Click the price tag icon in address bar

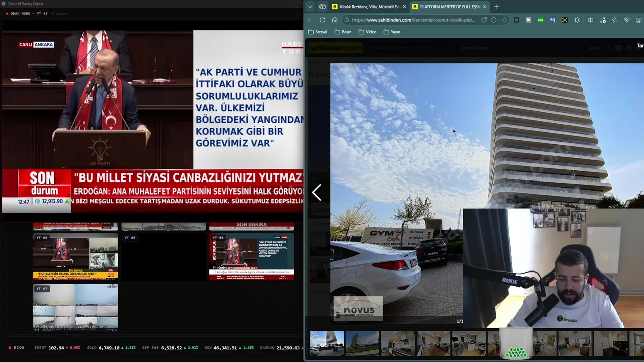coord(484,20)
